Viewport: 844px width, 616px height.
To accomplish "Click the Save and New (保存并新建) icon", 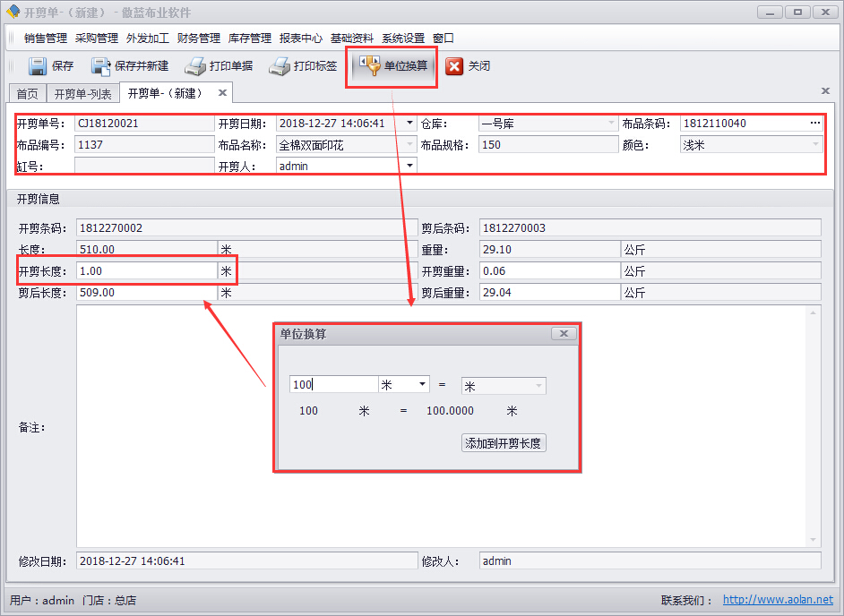I will click(100, 66).
